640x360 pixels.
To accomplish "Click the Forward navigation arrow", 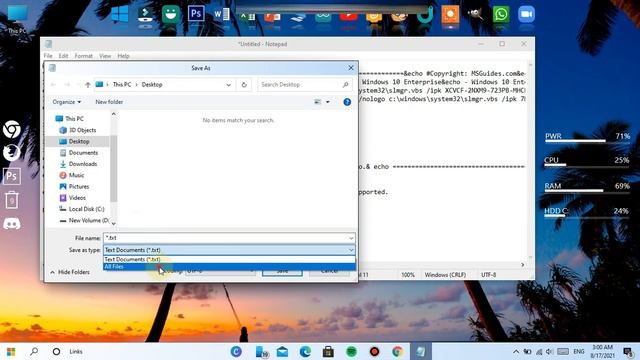I will click(67, 84).
